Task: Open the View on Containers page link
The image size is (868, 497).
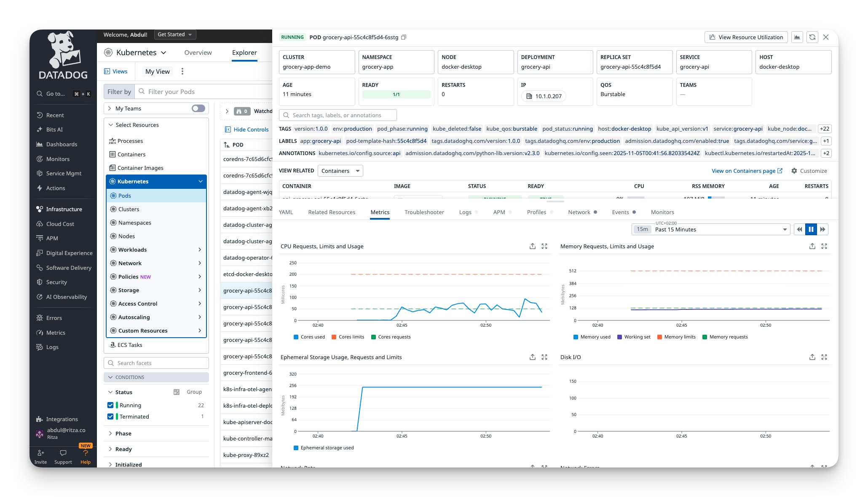Action: [x=744, y=171]
